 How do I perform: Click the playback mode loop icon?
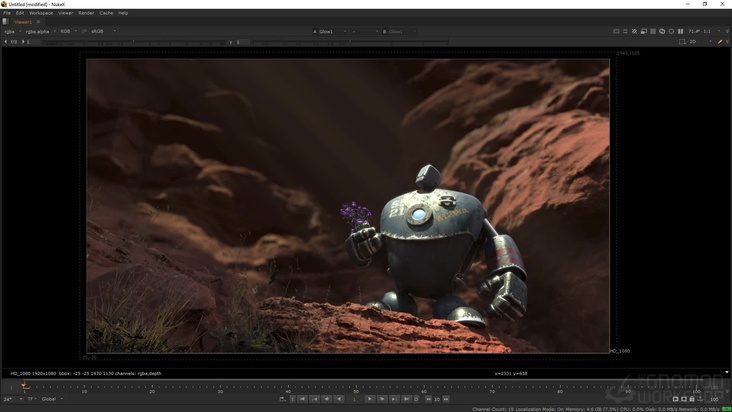point(282,399)
